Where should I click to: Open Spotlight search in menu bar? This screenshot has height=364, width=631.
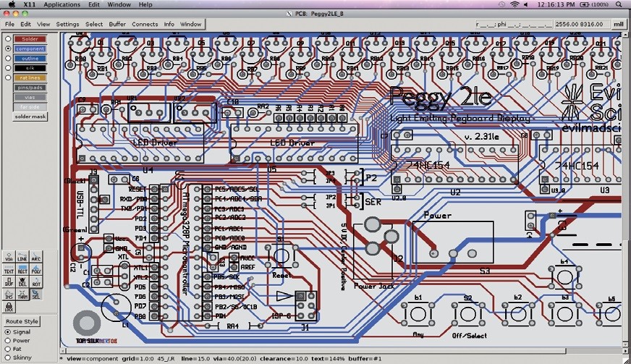[x=619, y=4]
